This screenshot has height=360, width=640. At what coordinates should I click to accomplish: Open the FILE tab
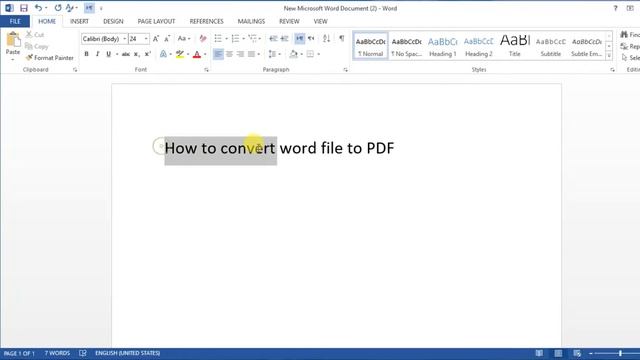point(15,21)
